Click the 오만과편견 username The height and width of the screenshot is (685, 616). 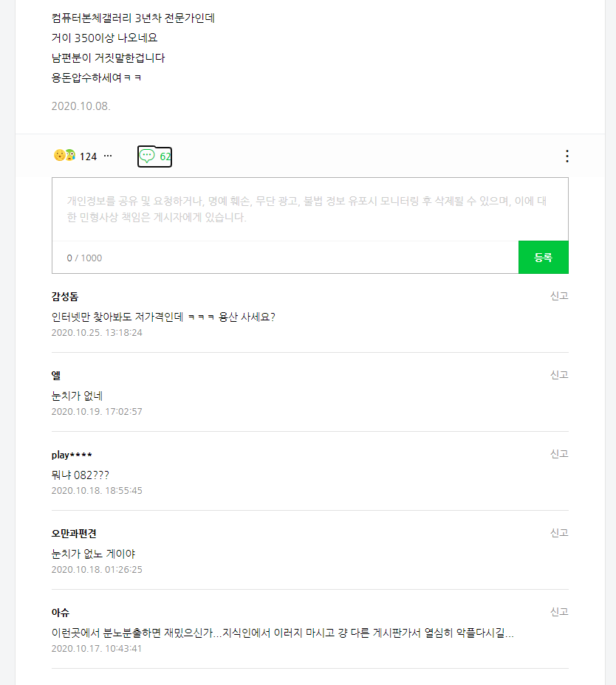(74, 534)
